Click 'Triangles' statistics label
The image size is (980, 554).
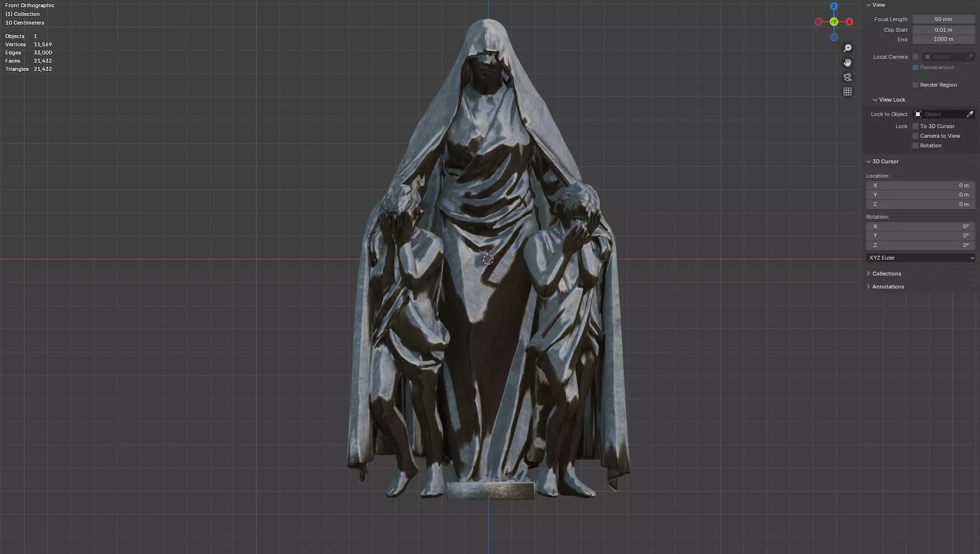17,69
